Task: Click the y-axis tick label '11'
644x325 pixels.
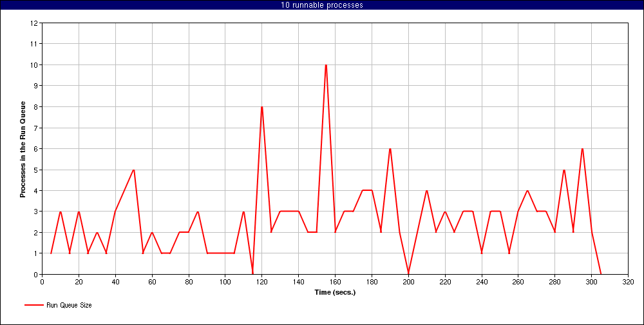Action: [34, 44]
